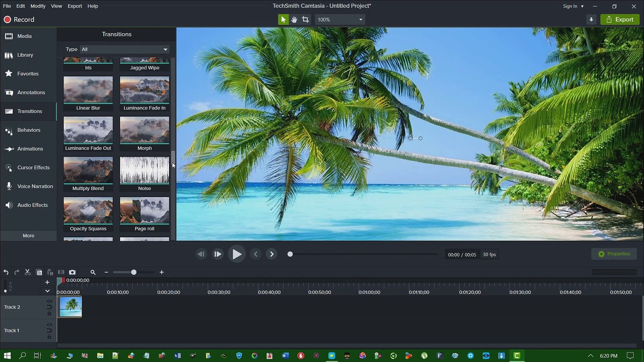Pick the Opacity Squares transition
Viewport: 644px width, 362px height.
pos(88,211)
